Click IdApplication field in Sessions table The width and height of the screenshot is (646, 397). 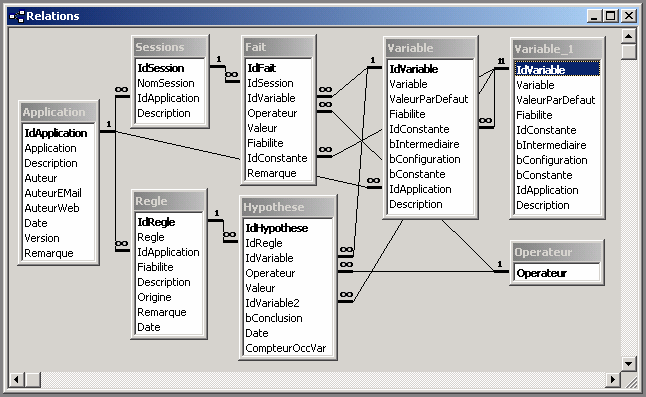click(x=168, y=98)
